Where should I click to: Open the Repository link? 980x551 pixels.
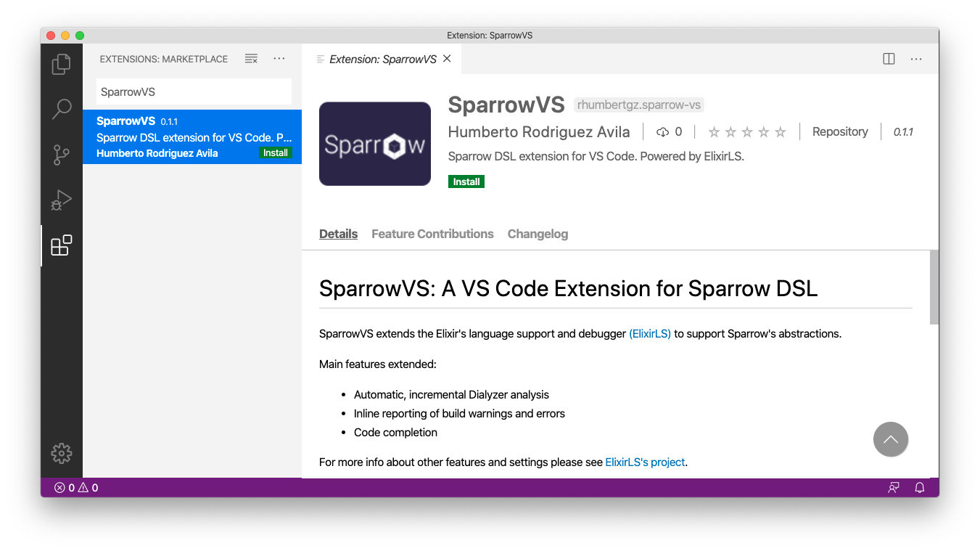click(x=840, y=132)
